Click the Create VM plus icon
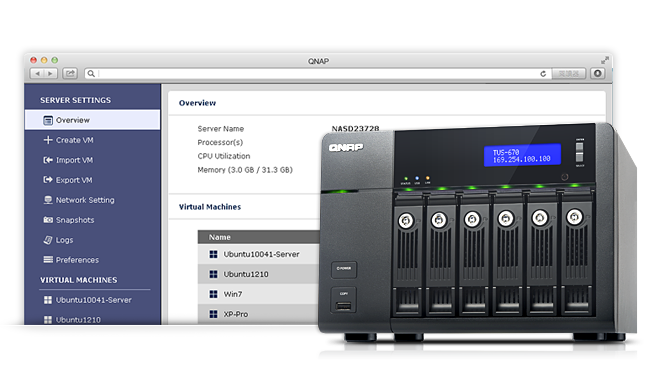The height and width of the screenshot is (370, 650). pyautogui.click(x=48, y=140)
